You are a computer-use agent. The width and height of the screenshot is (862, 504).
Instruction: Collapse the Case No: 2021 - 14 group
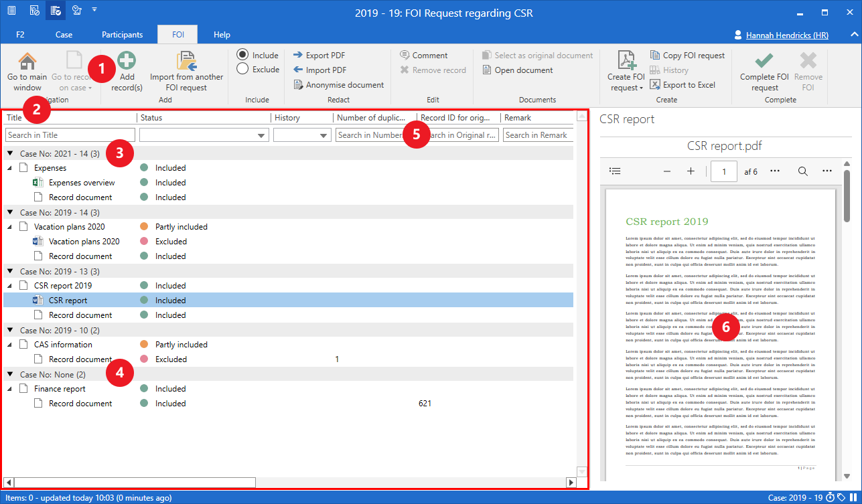11,154
